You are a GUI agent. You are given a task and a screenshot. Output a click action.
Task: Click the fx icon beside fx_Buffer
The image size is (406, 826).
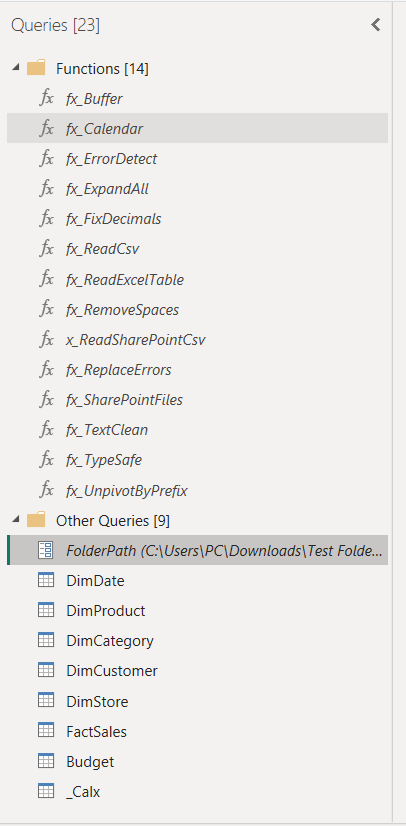(46, 98)
